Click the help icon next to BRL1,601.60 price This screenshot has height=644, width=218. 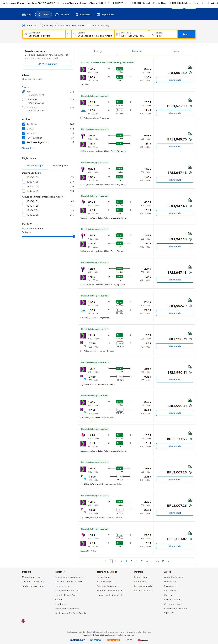[190, 73]
